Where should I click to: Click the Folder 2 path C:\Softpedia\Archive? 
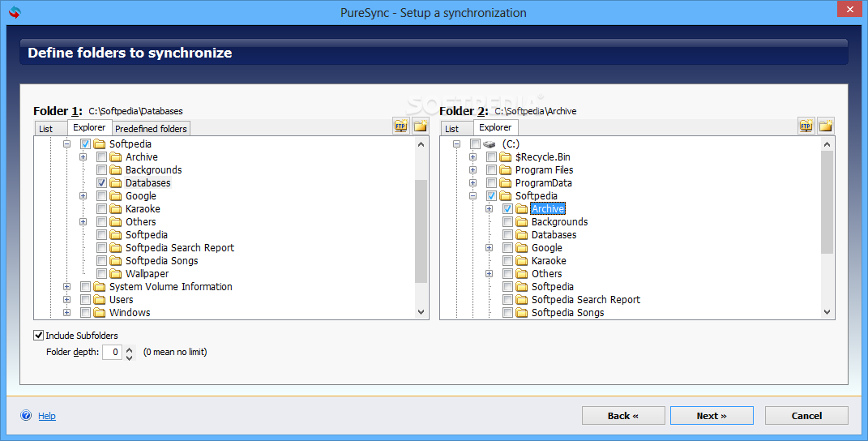click(535, 111)
